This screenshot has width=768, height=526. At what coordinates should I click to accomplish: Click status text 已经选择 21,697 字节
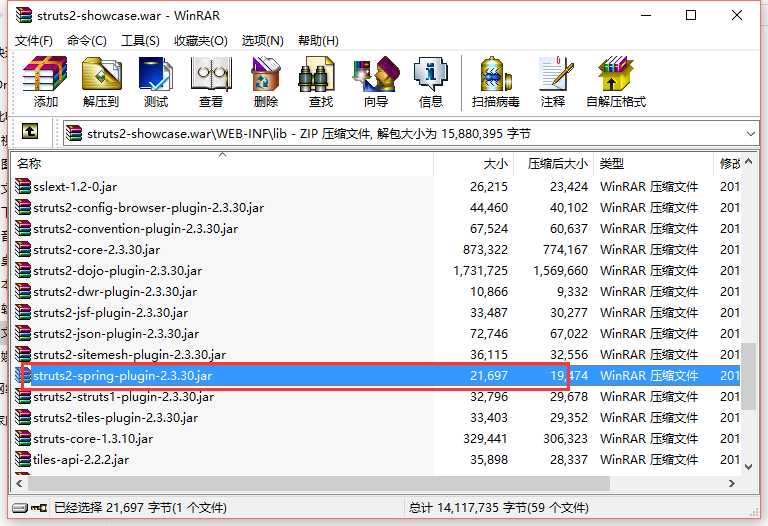(113, 508)
